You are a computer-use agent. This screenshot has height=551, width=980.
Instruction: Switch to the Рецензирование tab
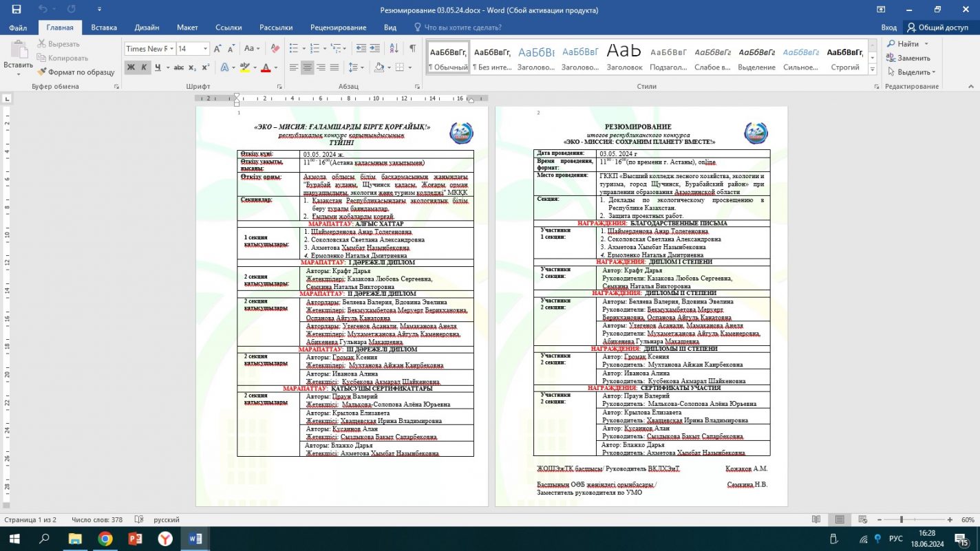click(338, 28)
